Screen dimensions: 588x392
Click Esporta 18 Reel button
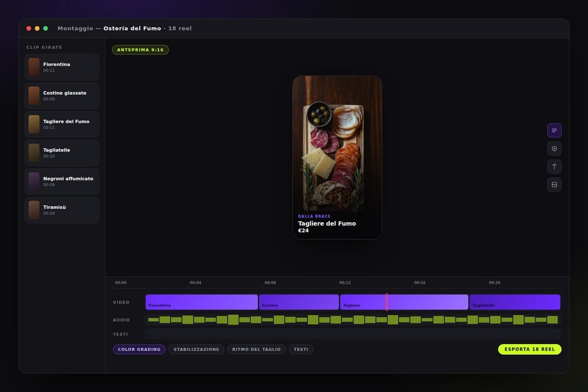click(530, 349)
